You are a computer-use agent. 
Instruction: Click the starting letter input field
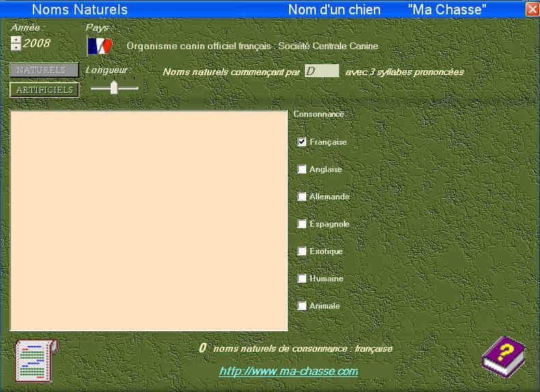tap(322, 71)
